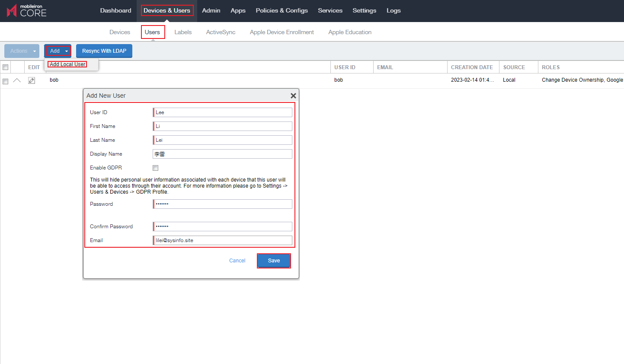The width and height of the screenshot is (624, 364).
Task: Open Policies & Configs menu
Action: click(x=282, y=10)
